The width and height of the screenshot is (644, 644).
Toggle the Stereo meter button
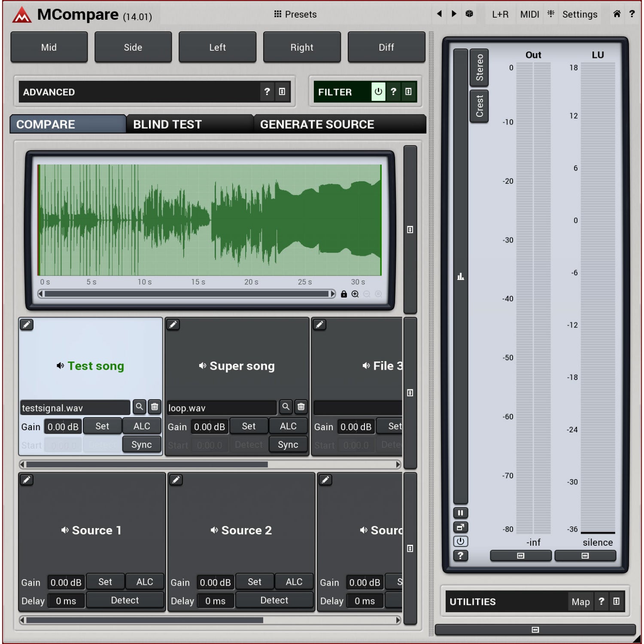(x=479, y=68)
